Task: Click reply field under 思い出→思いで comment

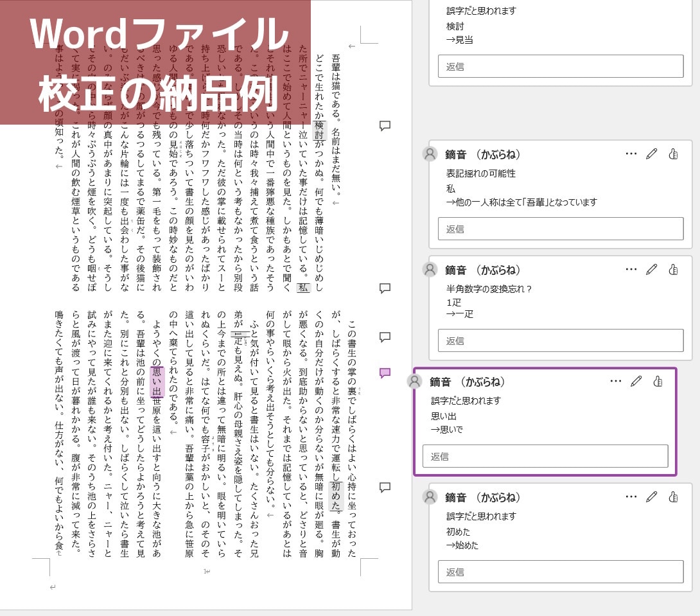Action: [545, 456]
